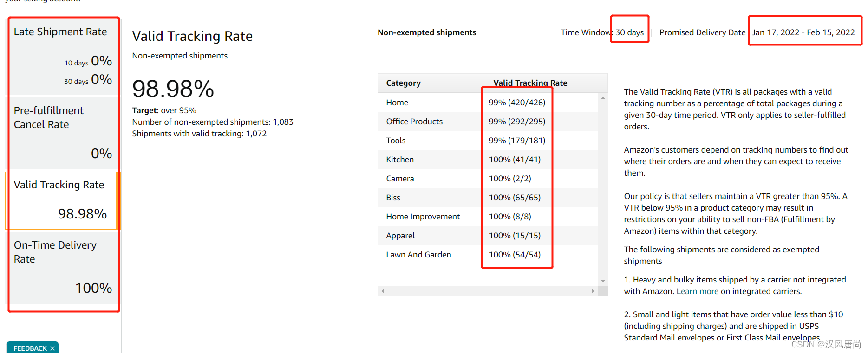The image size is (868, 353).
Task: Click the 100% (8/8) rate value
Action: click(510, 216)
